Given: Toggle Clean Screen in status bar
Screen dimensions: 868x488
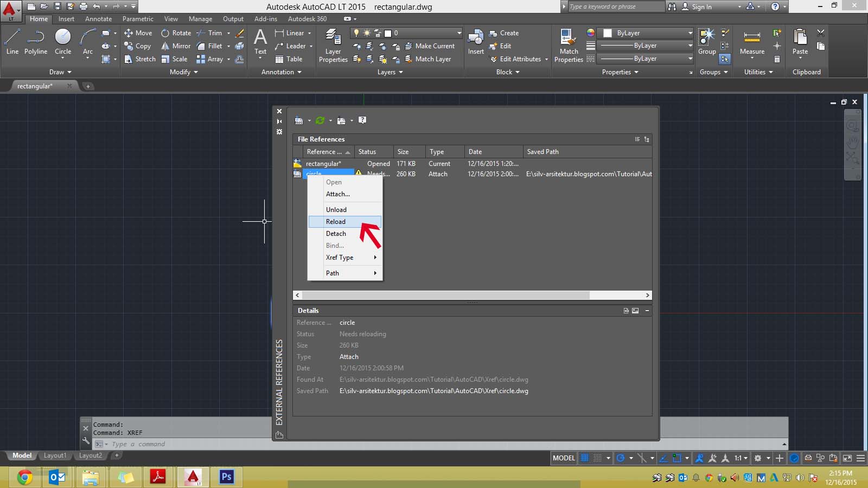Looking at the screenshot, I should coord(847,458).
